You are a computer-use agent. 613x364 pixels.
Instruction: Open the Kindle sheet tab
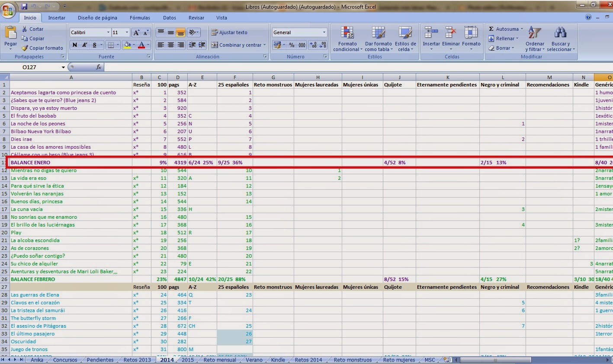tap(278, 360)
